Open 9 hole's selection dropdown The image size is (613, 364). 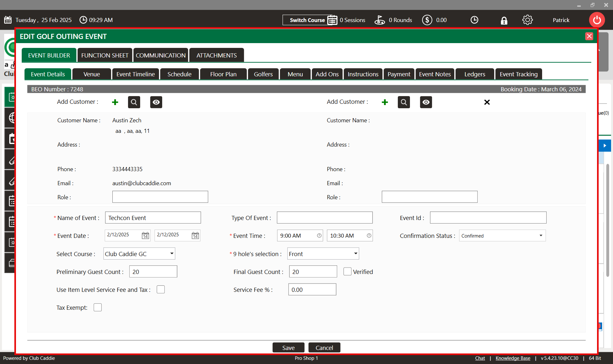(323, 254)
